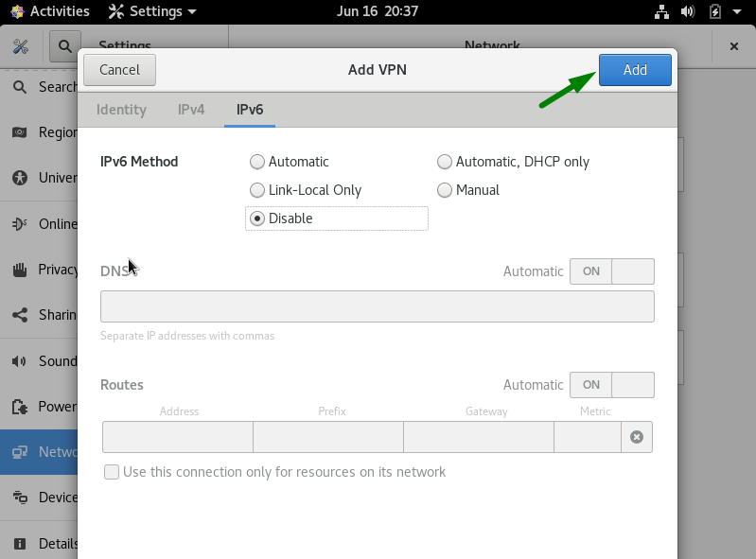Click the volume speaker icon in top bar
Screen dimensions: 756x559
point(688,11)
